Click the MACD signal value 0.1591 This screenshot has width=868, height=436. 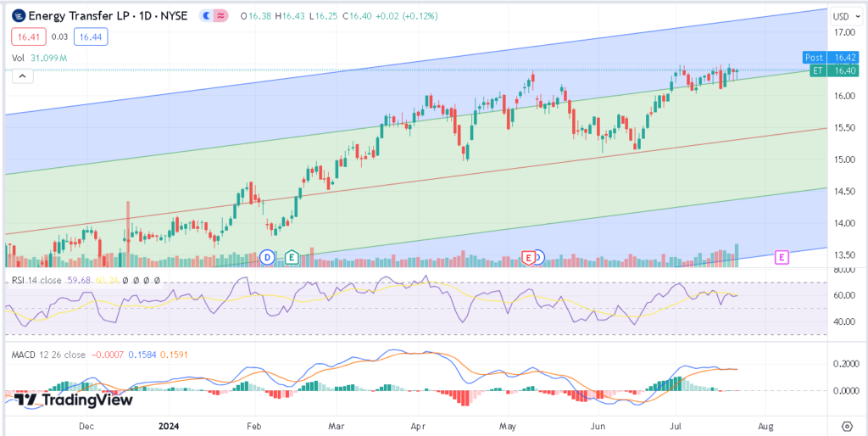tap(173, 355)
